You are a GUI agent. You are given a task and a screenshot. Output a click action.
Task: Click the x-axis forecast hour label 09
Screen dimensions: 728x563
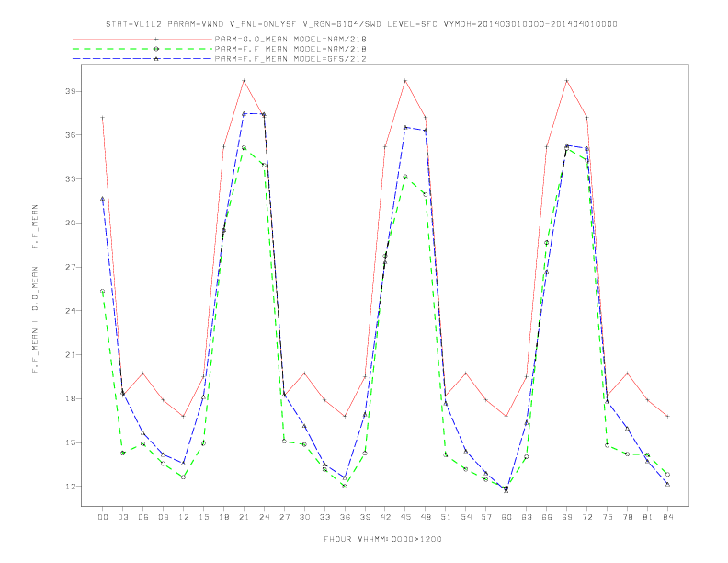163,517
